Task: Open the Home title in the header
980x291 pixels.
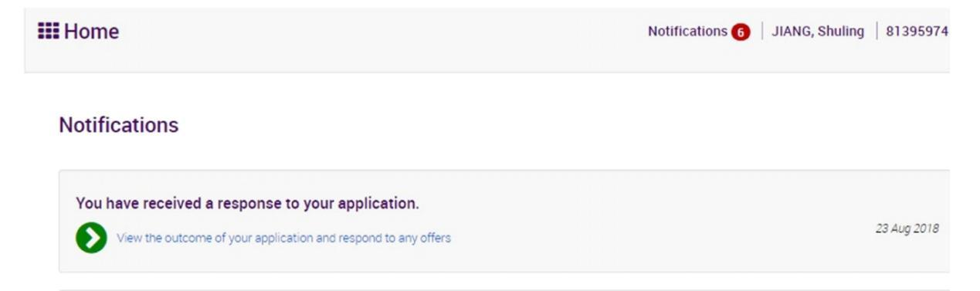Action: [x=92, y=32]
